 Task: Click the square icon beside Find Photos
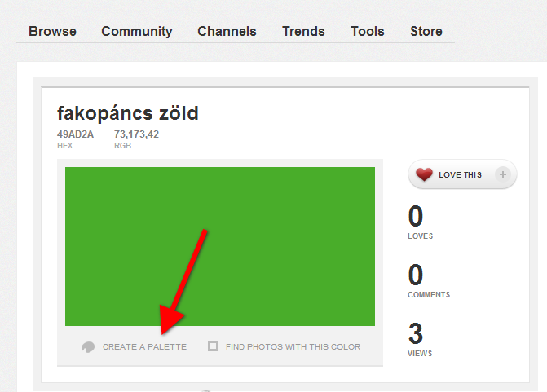(x=213, y=346)
